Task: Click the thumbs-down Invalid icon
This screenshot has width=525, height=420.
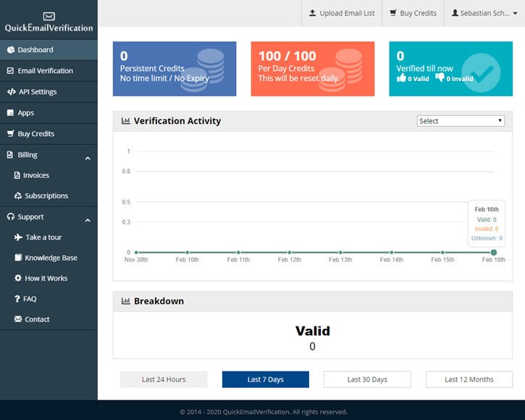Action: tap(440, 78)
